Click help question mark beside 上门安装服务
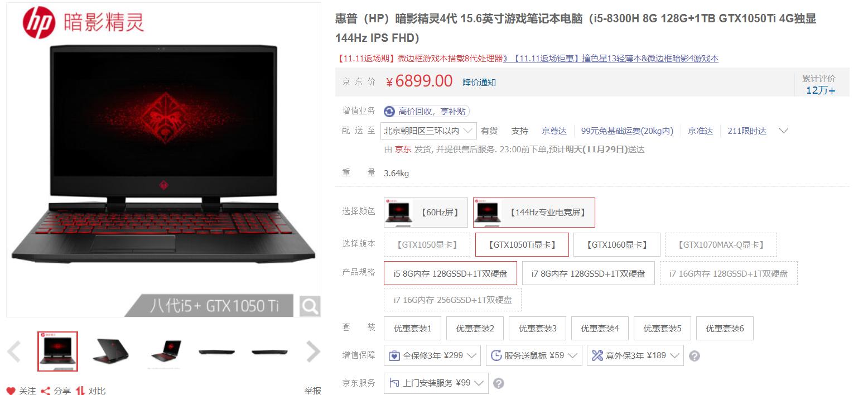Viewport: 868px width, 395px height. [x=499, y=383]
